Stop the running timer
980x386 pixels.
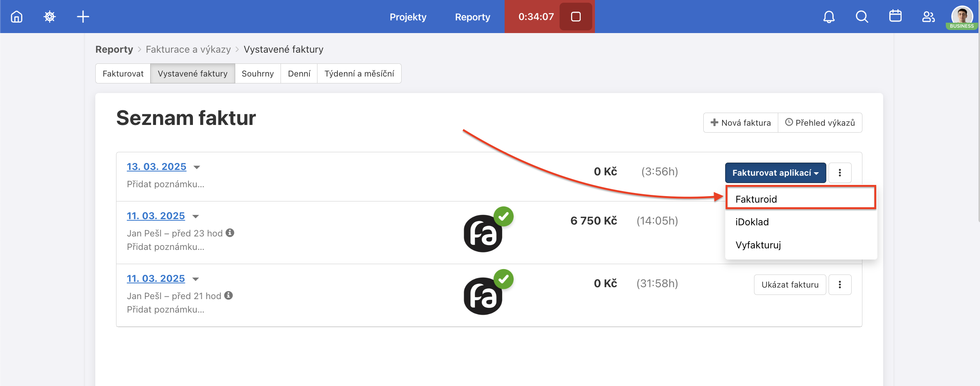pos(576,17)
